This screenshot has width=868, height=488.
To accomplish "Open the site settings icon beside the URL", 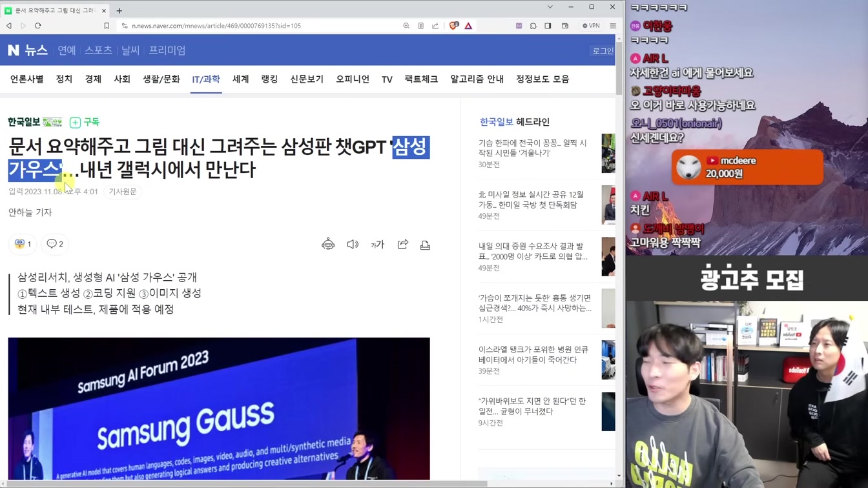I will 125,26.
